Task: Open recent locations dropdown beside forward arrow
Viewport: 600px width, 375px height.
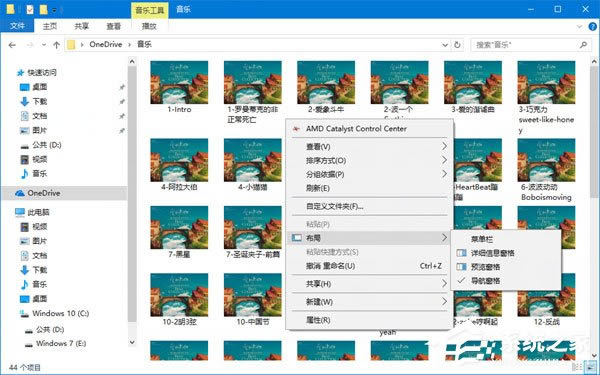Action: 44,45
